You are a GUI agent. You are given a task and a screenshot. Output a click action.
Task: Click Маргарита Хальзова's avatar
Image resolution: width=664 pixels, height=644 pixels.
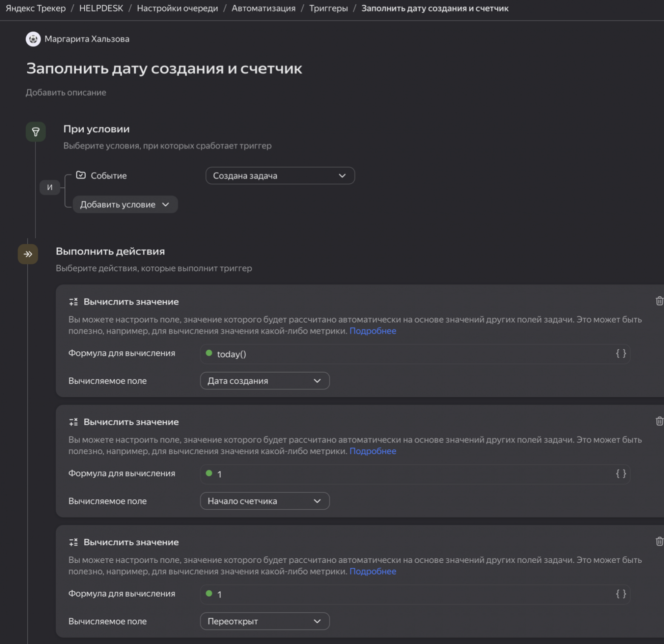[33, 39]
